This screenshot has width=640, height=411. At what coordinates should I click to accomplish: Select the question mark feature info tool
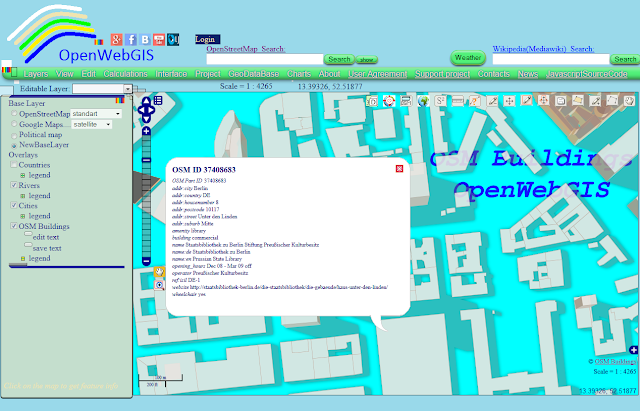(475, 101)
